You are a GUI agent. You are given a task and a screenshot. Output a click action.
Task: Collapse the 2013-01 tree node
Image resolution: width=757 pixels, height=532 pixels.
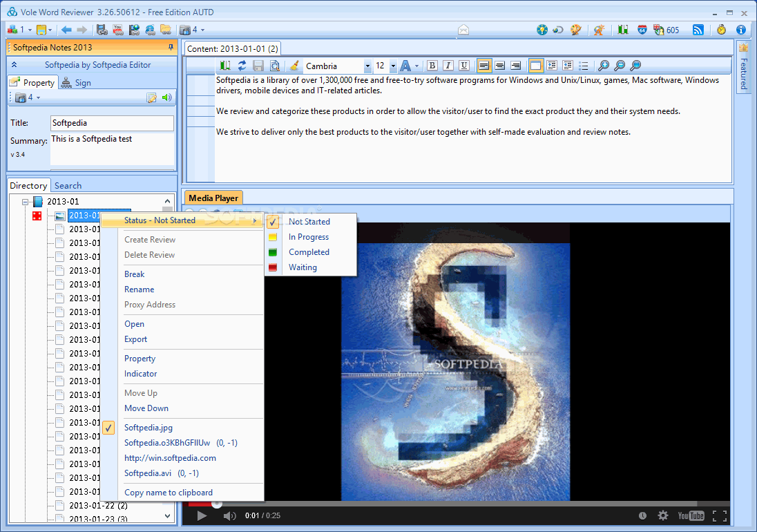(25, 202)
